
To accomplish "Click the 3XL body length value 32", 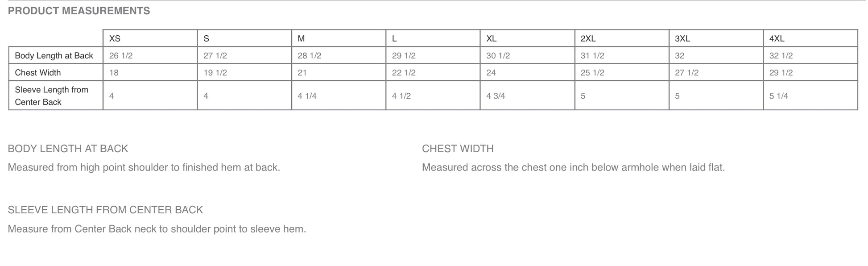I will (x=679, y=56).
